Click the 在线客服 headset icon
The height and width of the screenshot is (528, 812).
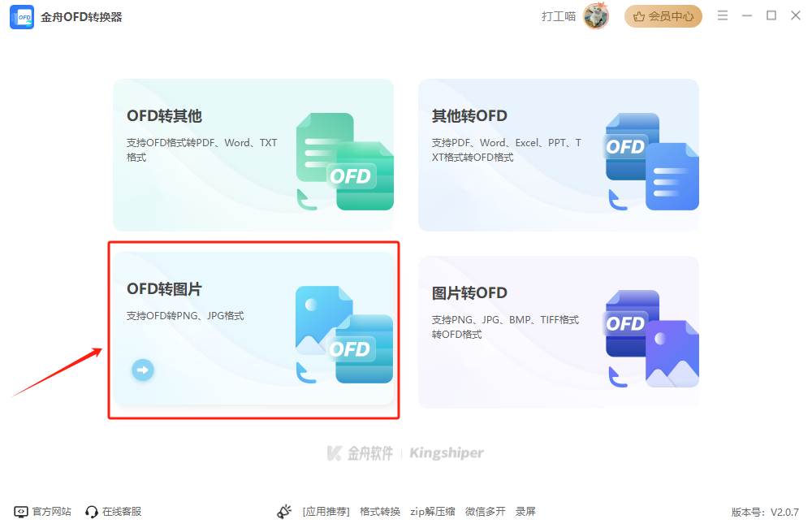tap(89, 511)
